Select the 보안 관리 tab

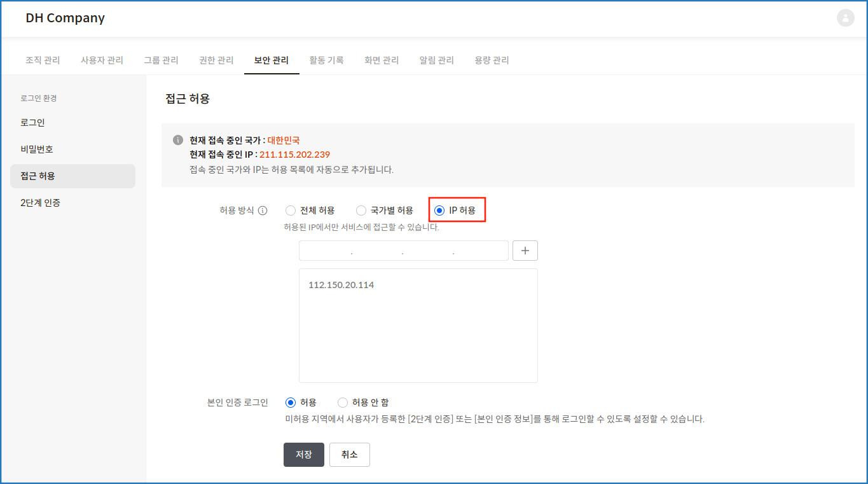[272, 60]
